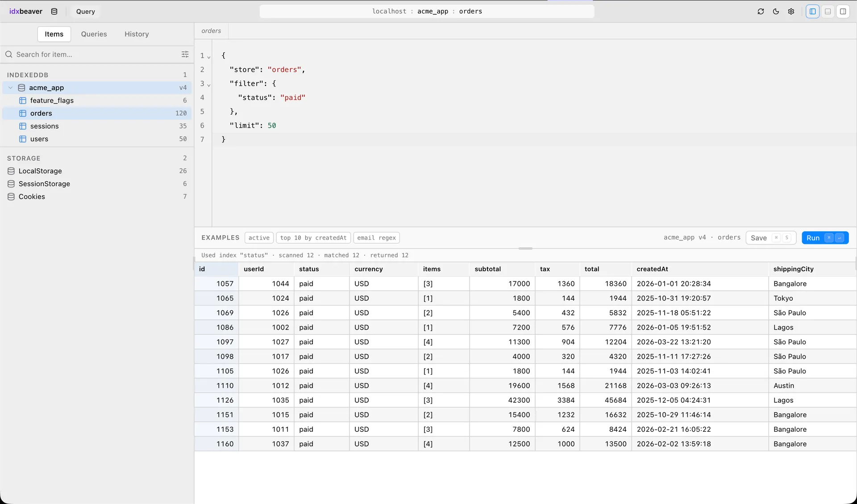
Task: Refresh using the reload icon
Action: click(761, 12)
